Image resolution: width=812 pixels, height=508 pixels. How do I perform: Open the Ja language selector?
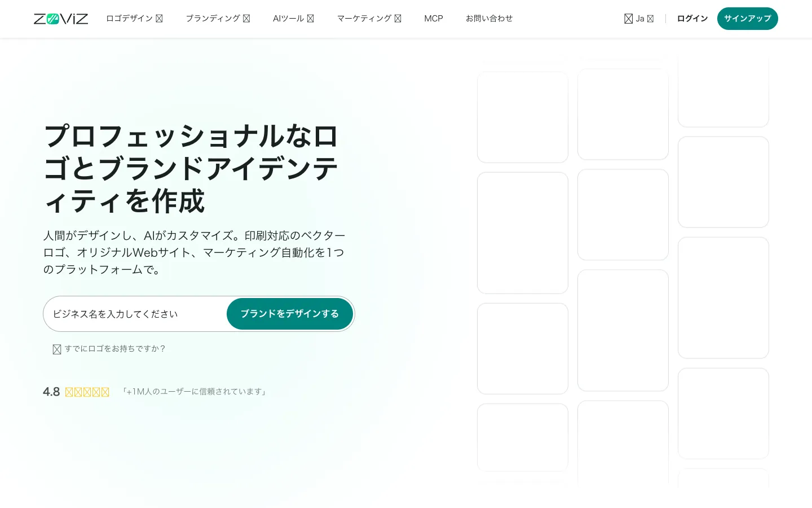(639, 19)
